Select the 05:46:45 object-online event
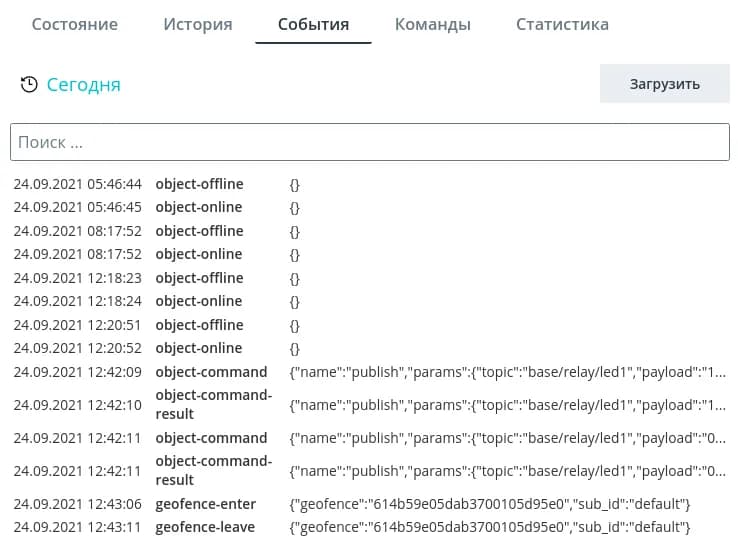 (x=199, y=207)
